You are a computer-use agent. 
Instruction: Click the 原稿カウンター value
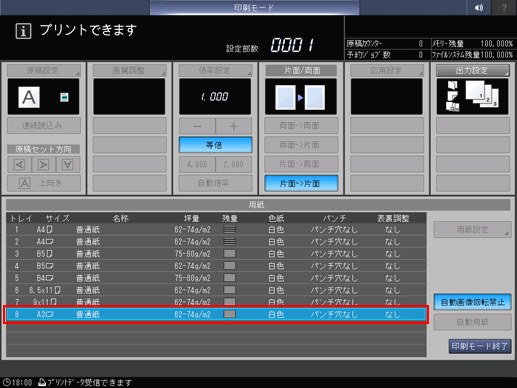421,44
